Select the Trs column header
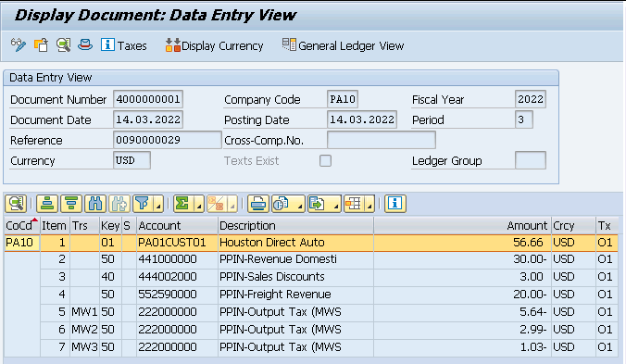This screenshot has width=626, height=364. pos(84,225)
